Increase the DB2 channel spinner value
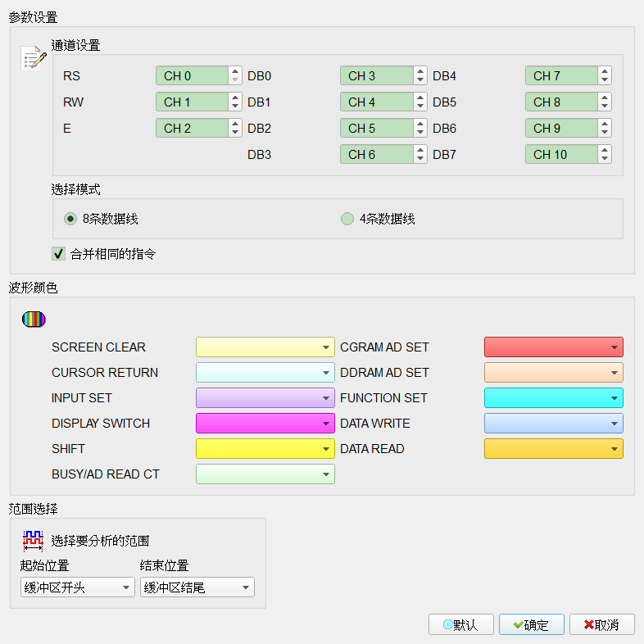The height and width of the screenshot is (644, 644). click(x=420, y=124)
